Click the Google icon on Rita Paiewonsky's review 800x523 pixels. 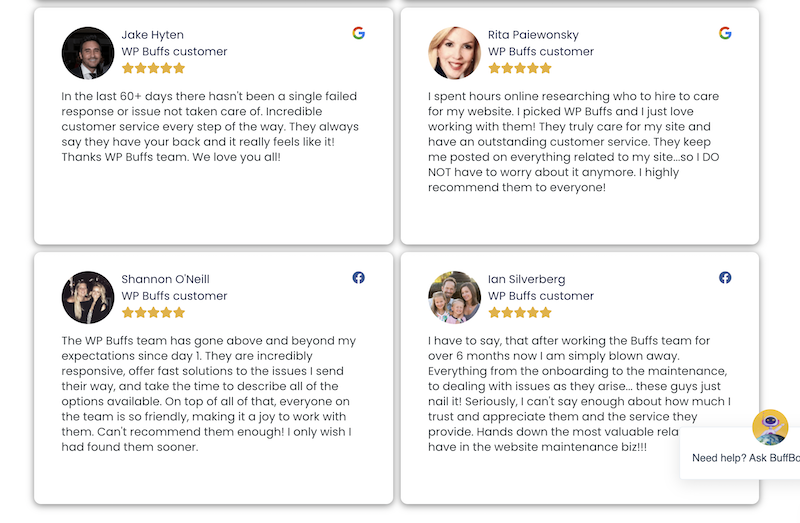click(725, 33)
